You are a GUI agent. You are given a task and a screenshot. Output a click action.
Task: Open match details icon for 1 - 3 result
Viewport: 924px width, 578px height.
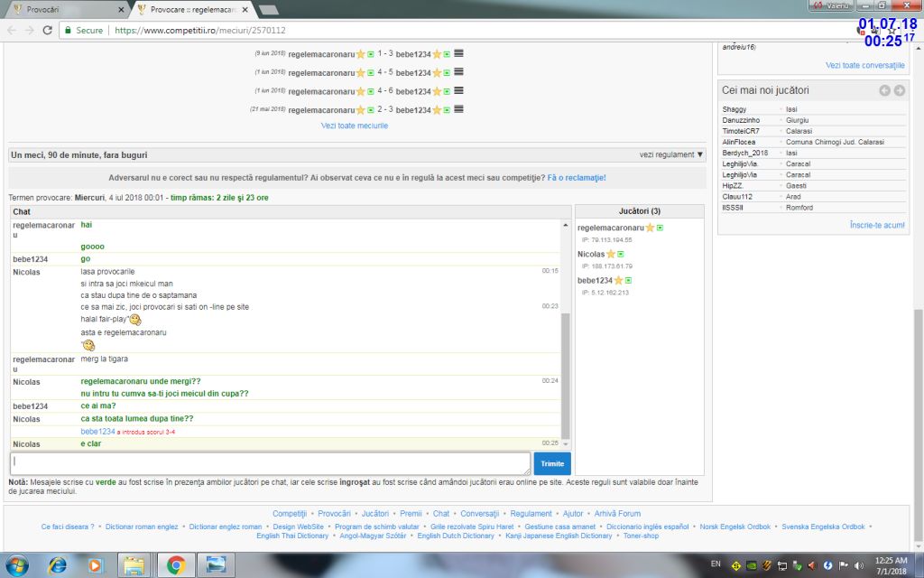(x=459, y=53)
